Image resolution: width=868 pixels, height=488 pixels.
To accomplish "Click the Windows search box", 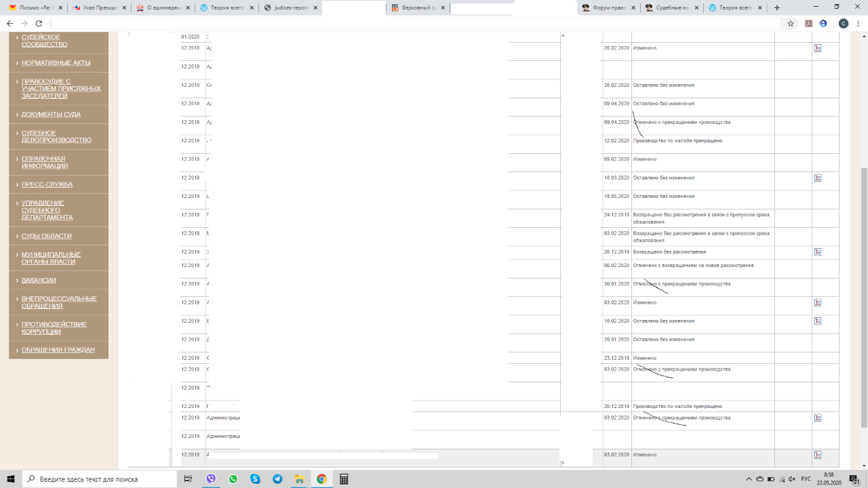I will point(100,479).
